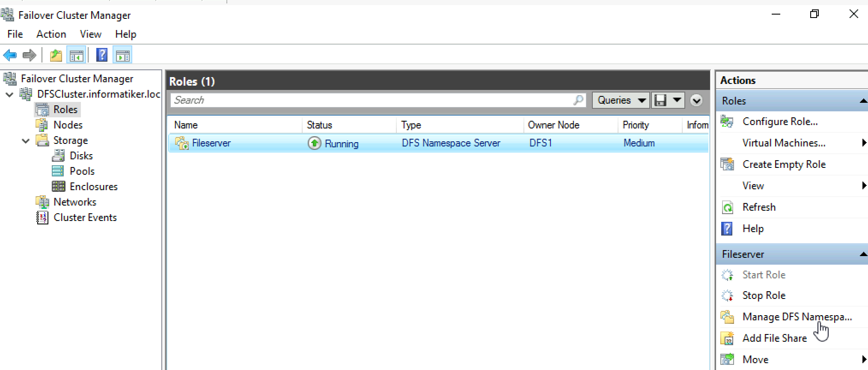Sort by the Priority column header

tap(650, 125)
